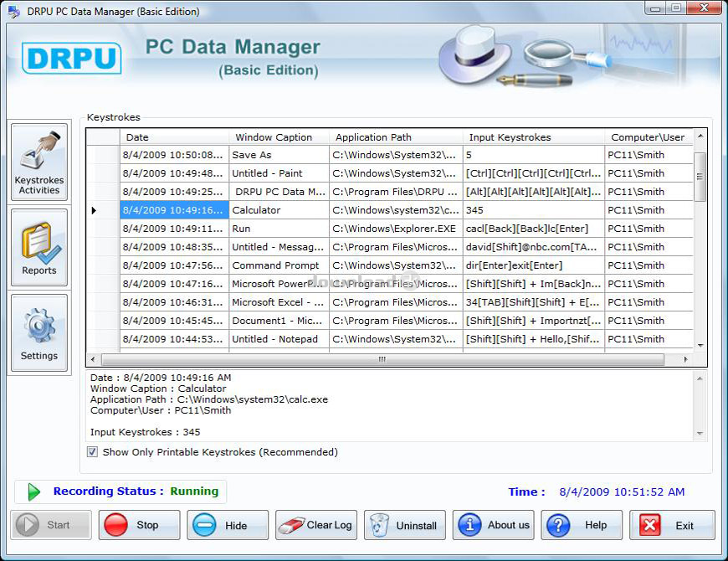The height and width of the screenshot is (561, 728).
Task: Click the red Exit X icon
Action: click(650, 525)
